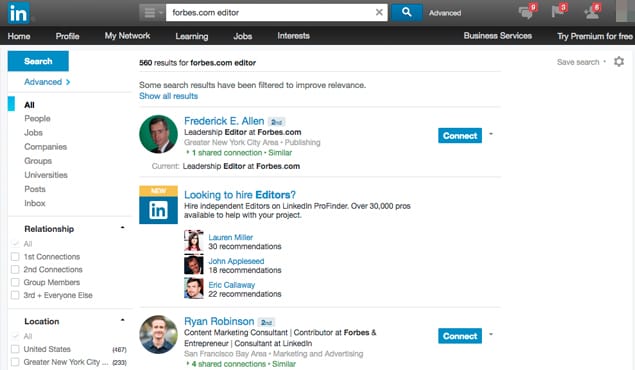Open the search category menu icon

pyautogui.click(x=152, y=13)
